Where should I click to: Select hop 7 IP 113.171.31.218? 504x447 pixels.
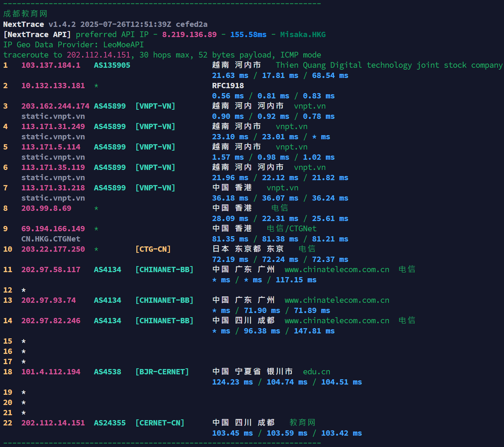coord(53,188)
